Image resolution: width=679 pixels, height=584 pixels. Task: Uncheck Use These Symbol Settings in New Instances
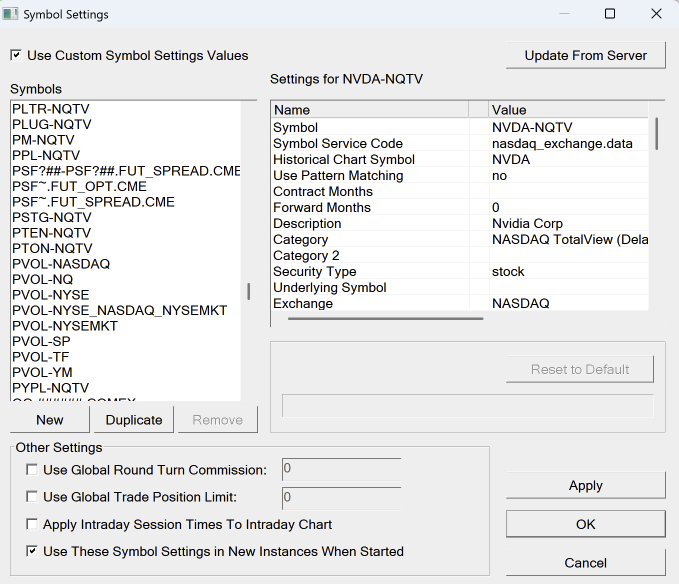(x=32, y=551)
